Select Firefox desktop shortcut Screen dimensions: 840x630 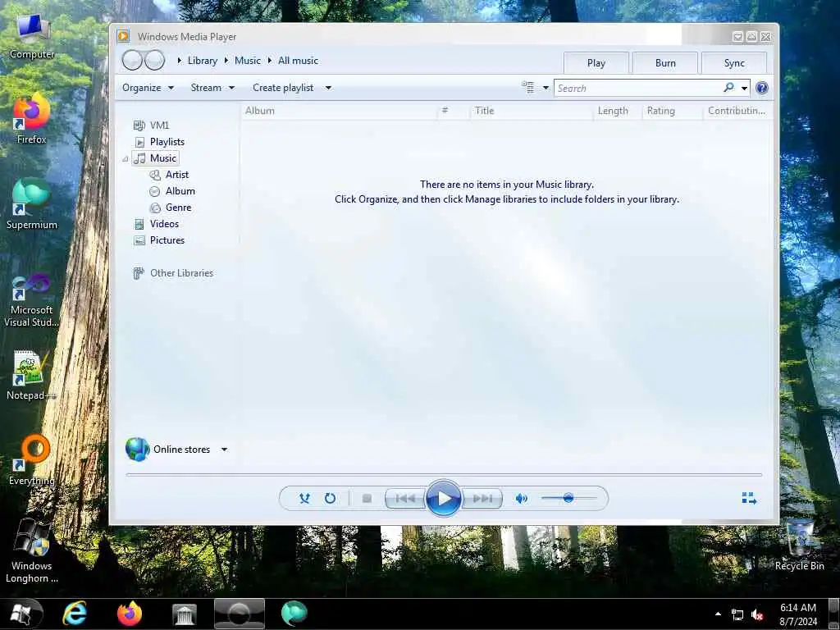point(32,119)
